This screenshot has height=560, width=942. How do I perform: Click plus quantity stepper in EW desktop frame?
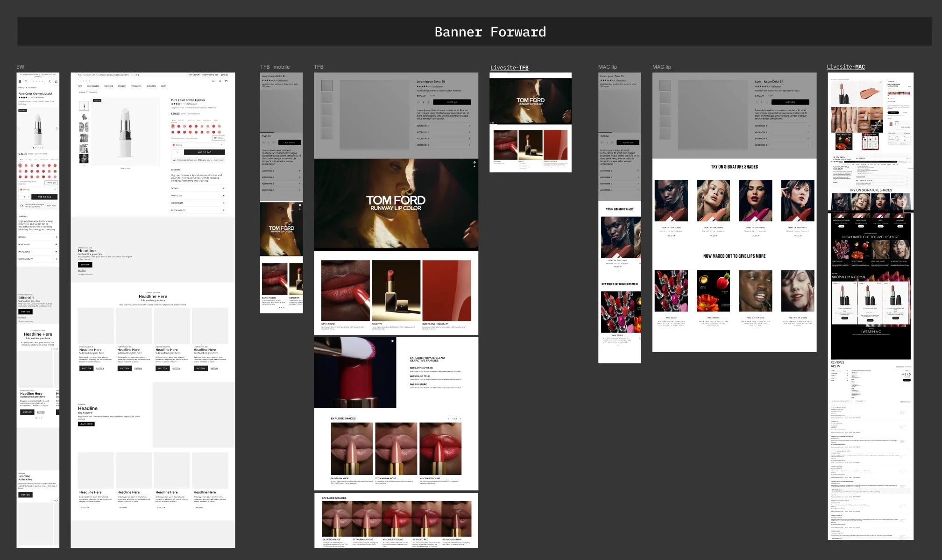coord(181,152)
